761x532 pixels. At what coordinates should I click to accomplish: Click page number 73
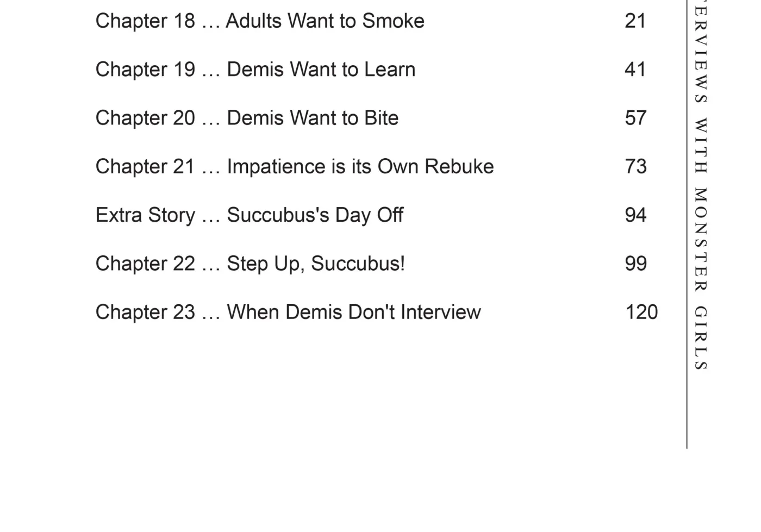coord(636,166)
